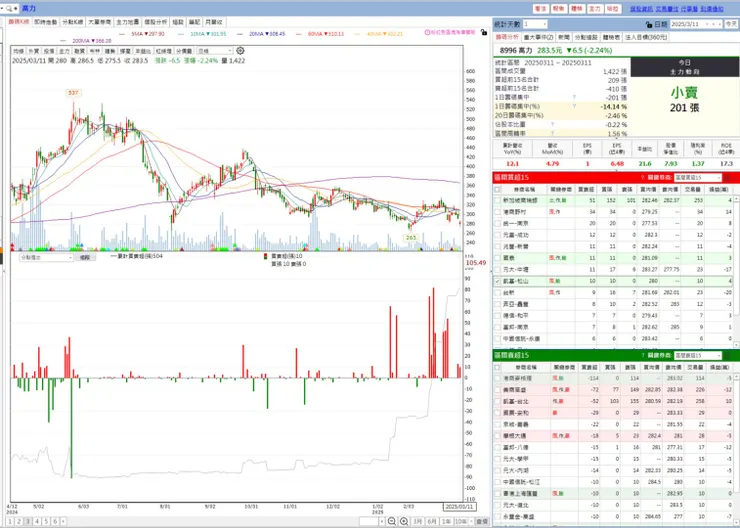Open help icon in 區間買超15 header
Viewport: 740px width, 528px height.
(642, 177)
